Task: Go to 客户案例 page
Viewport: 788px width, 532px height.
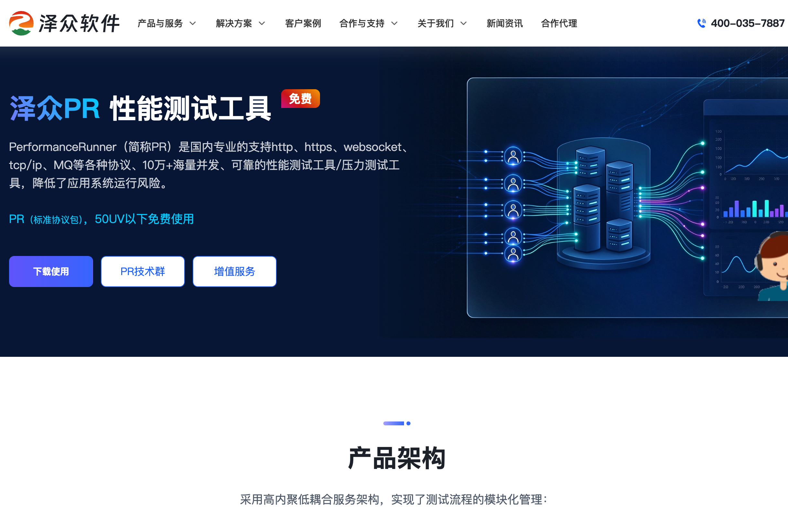Action: tap(303, 23)
